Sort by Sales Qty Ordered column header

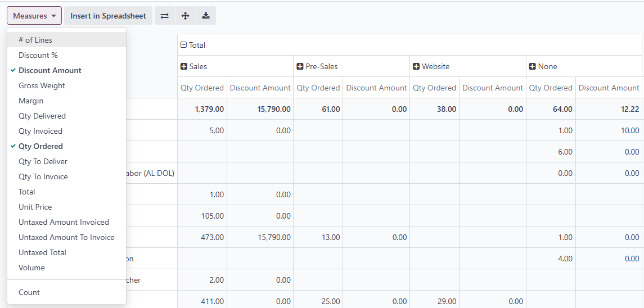click(202, 88)
